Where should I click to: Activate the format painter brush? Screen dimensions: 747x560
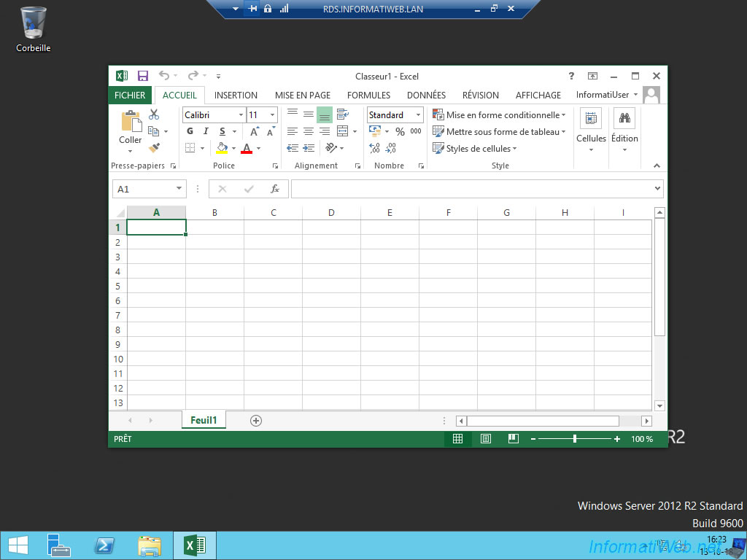(x=153, y=148)
